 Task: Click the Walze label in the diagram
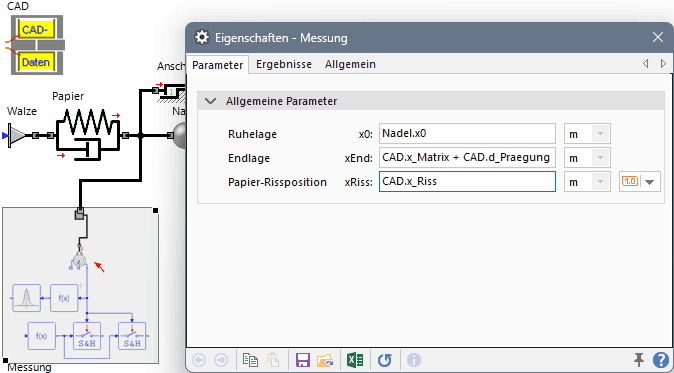coord(22,111)
